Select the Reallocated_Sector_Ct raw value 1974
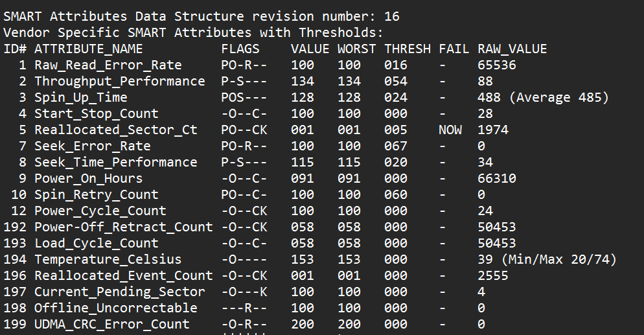Screen dimensions: 644x335 [493, 130]
